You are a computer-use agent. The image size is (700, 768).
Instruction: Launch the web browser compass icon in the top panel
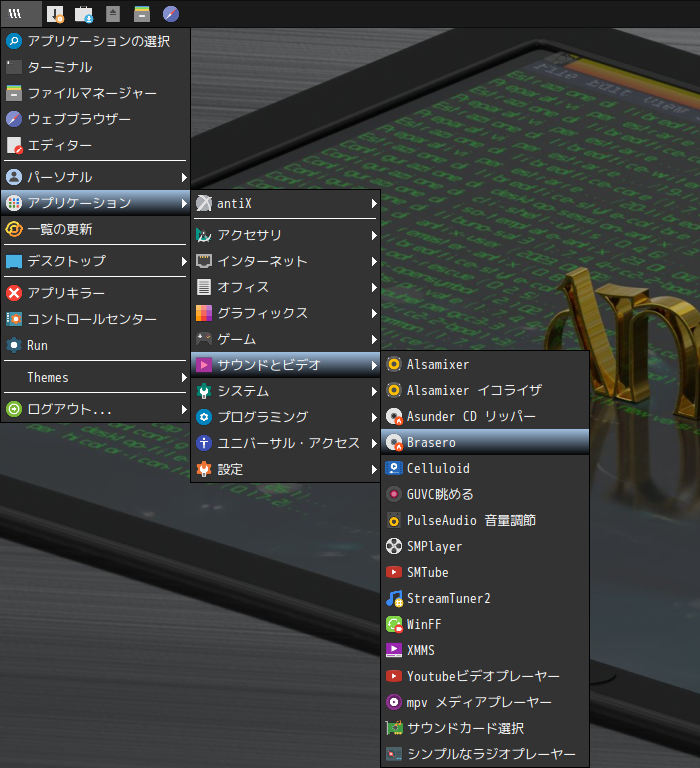[x=171, y=14]
